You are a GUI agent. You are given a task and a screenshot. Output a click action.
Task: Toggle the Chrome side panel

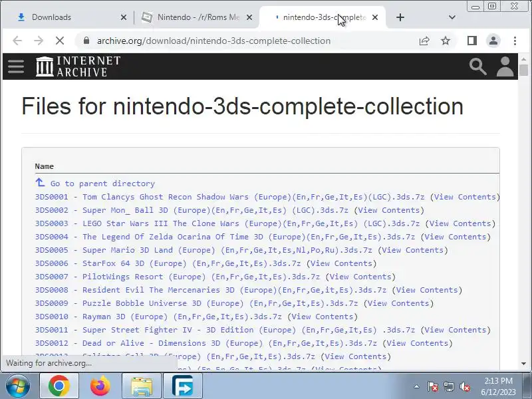click(472, 41)
